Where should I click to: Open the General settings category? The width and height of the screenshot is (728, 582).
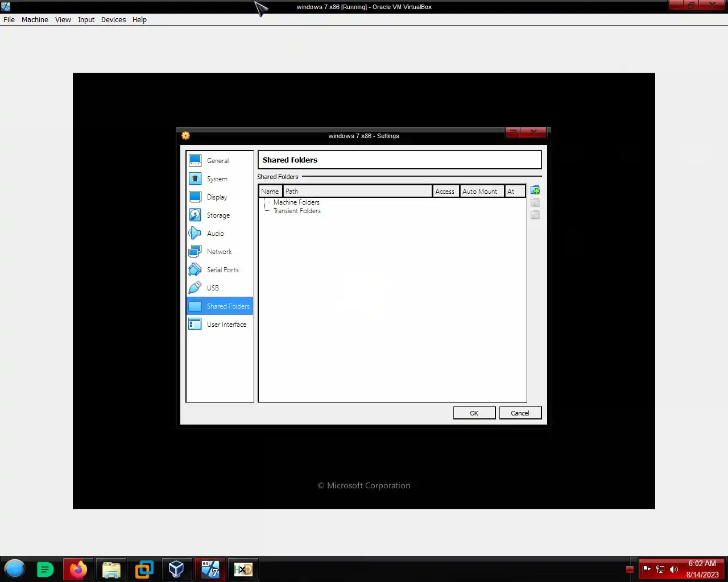(220, 160)
